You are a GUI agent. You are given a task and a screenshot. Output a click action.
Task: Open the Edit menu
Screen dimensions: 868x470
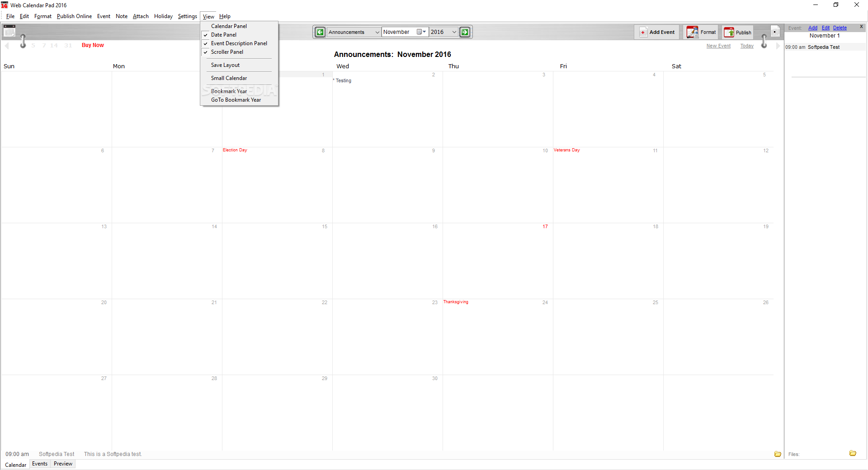tap(24, 16)
